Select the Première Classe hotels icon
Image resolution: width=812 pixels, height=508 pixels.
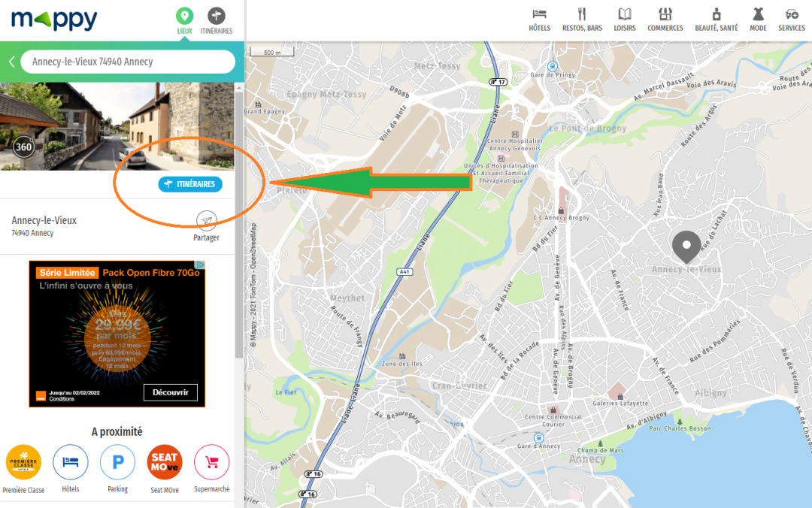[x=23, y=461]
